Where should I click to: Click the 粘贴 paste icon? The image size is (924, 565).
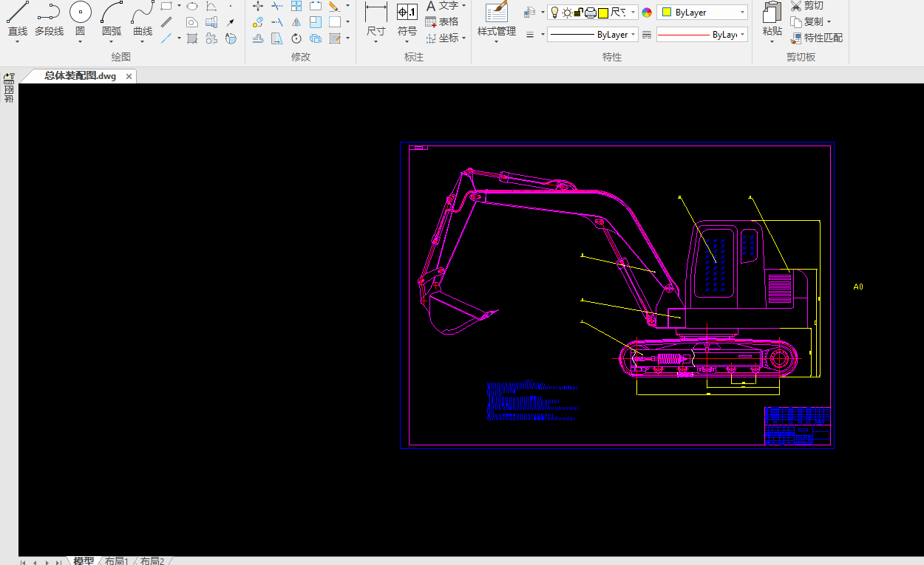pyautogui.click(x=772, y=13)
